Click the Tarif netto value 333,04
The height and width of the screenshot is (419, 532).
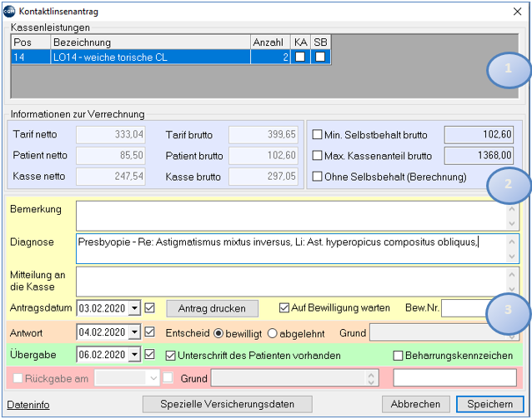111,135
